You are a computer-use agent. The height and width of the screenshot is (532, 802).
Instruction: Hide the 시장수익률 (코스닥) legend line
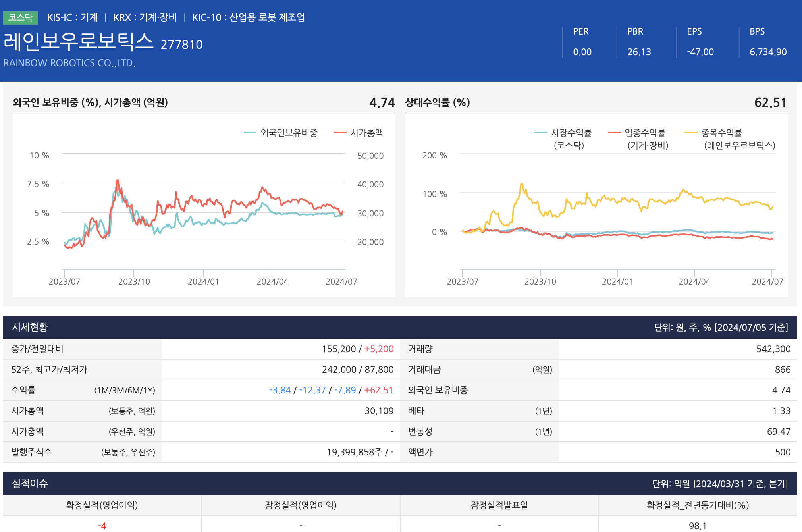click(x=571, y=133)
